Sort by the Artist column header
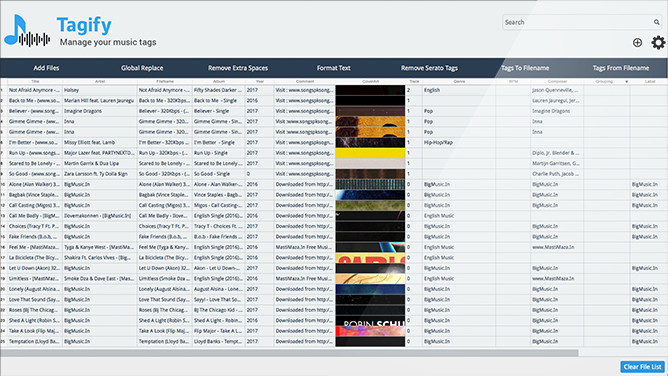 (x=100, y=81)
